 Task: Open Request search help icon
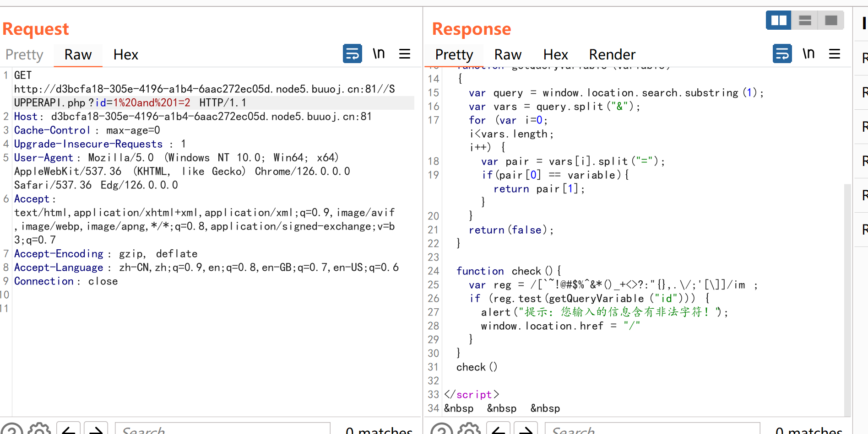click(12, 429)
